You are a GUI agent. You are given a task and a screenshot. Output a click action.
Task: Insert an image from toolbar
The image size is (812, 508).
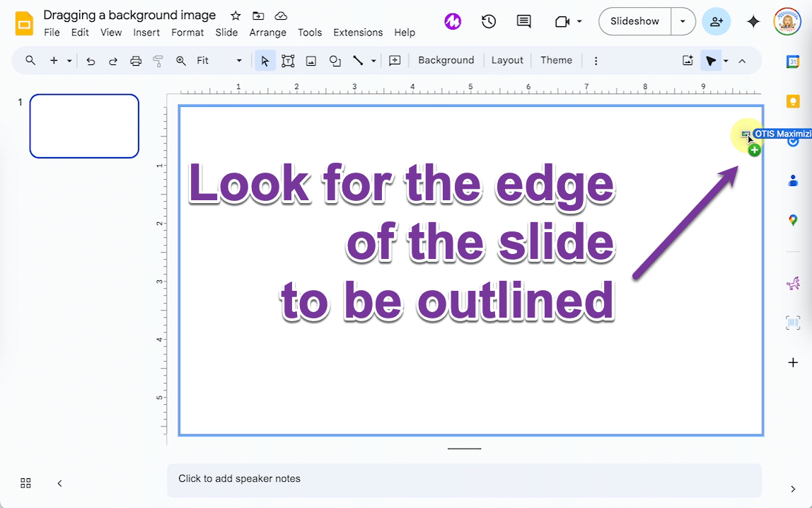(x=311, y=61)
